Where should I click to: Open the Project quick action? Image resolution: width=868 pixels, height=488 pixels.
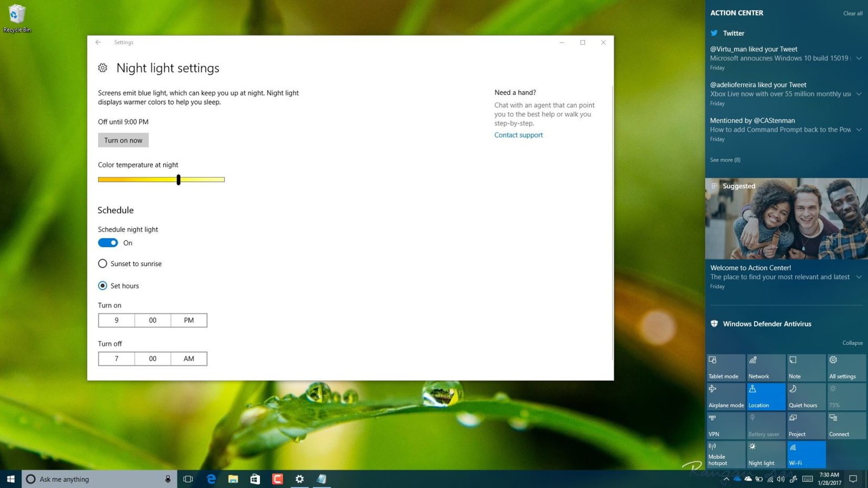pos(806,426)
